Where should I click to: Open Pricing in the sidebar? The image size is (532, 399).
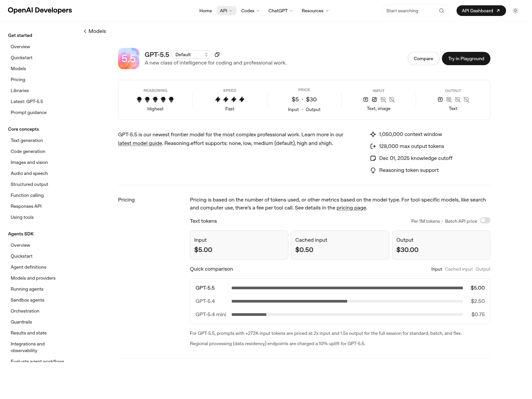pos(18,79)
